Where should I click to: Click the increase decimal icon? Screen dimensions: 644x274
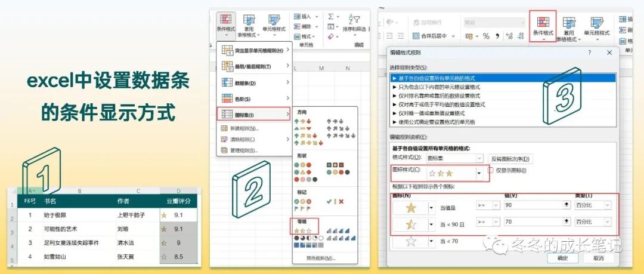pyautogui.click(x=510, y=36)
